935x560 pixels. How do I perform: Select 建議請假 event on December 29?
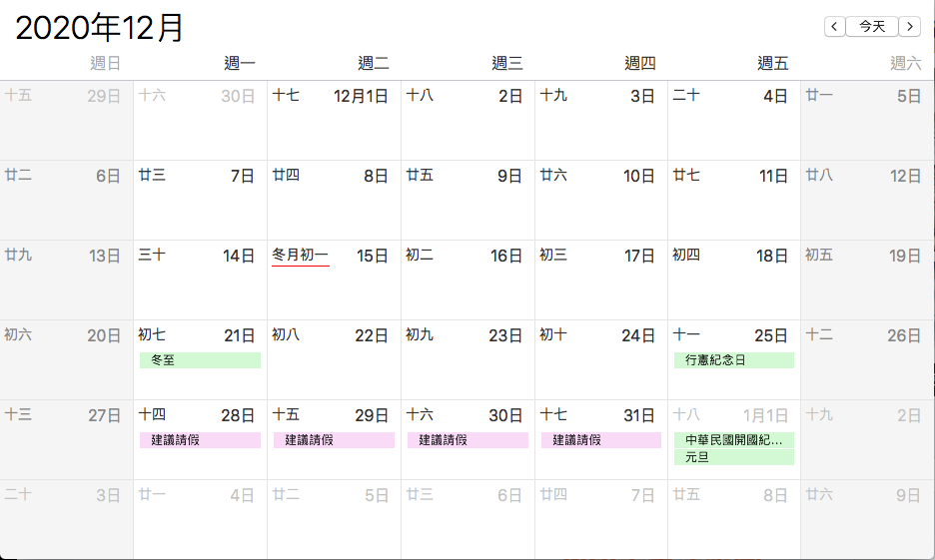pyautogui.click(x=334, y=440)
